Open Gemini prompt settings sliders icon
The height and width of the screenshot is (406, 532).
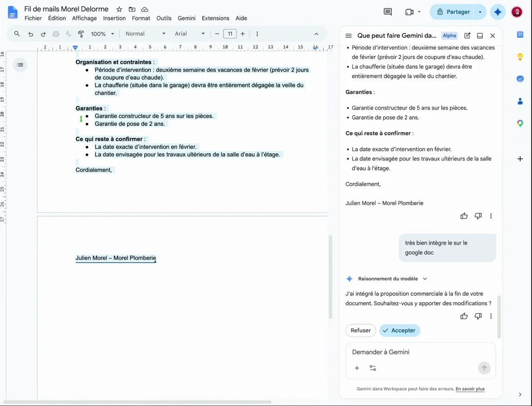372,368
